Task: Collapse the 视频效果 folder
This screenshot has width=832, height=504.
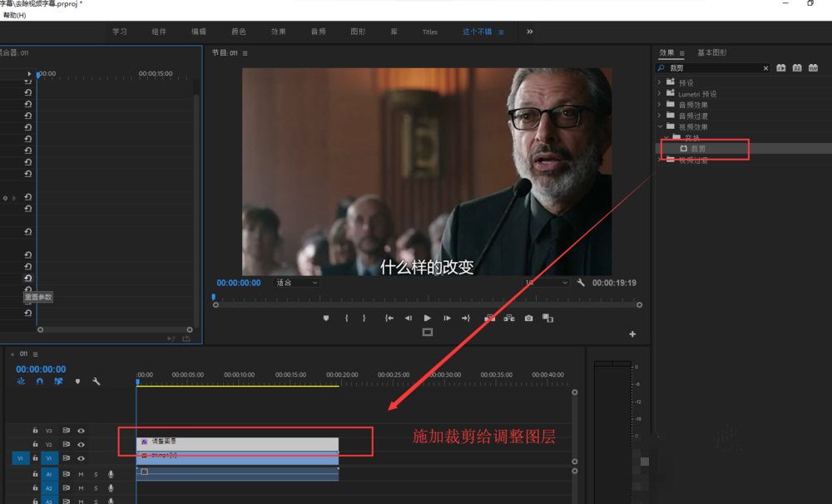Action: [661, 126]
